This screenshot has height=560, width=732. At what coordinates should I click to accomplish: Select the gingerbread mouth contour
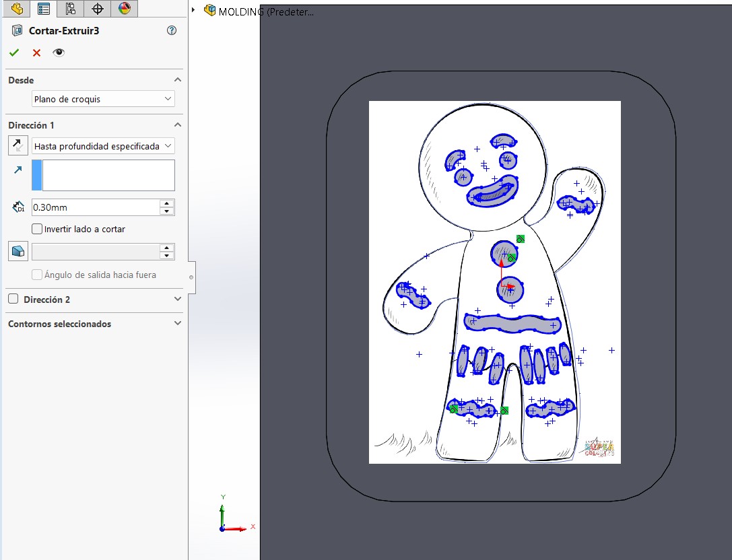(493, 191)
